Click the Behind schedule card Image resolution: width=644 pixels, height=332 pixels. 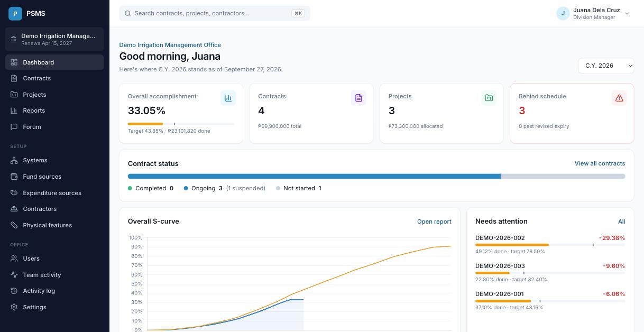[572, 113]
